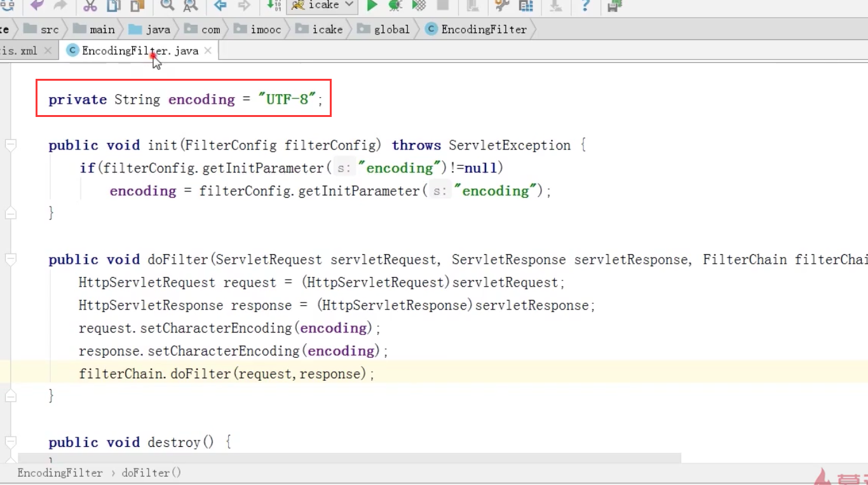Click the destroy method name
868x485 pixels.
click(174, 442)
